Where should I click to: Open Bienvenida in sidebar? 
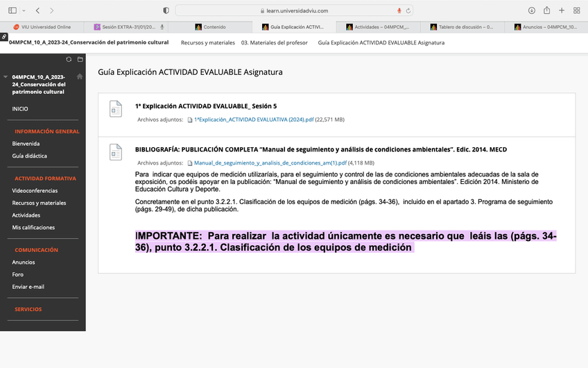pyautogui.click(x=26, y=144)
